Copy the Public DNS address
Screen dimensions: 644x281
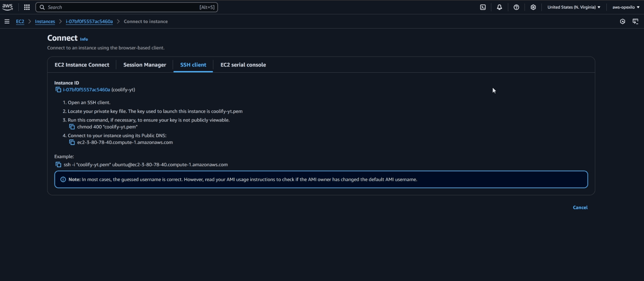coord(72,142)
